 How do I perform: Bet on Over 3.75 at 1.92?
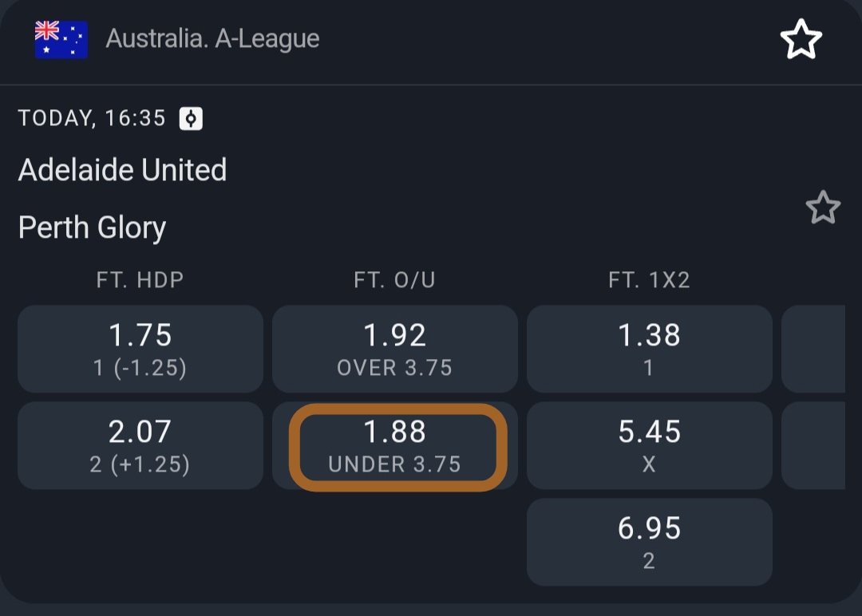[x=395, y=349]
